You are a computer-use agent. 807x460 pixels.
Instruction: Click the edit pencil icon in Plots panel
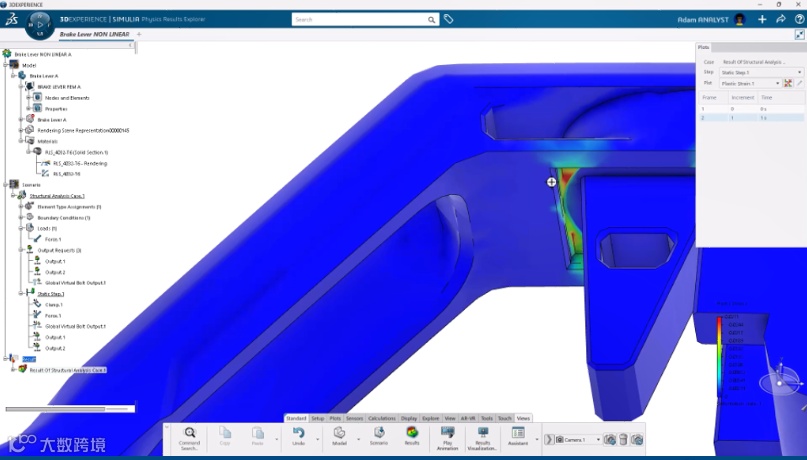click(x=799, y=83)
